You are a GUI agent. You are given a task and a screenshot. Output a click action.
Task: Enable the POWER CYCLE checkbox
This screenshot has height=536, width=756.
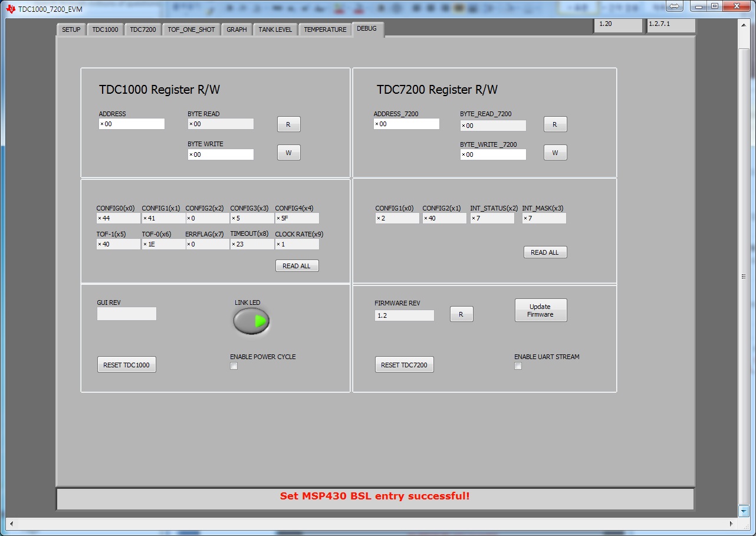[x=234, y=366]
